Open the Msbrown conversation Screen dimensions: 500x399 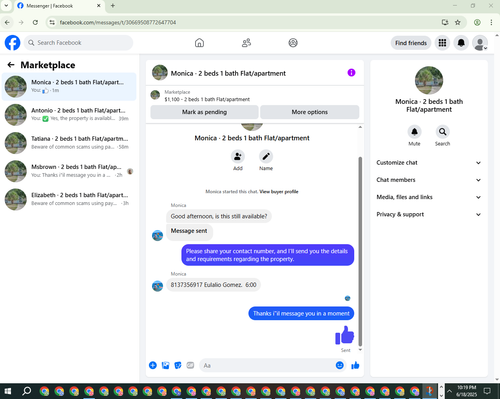click(x=69, y=171)
